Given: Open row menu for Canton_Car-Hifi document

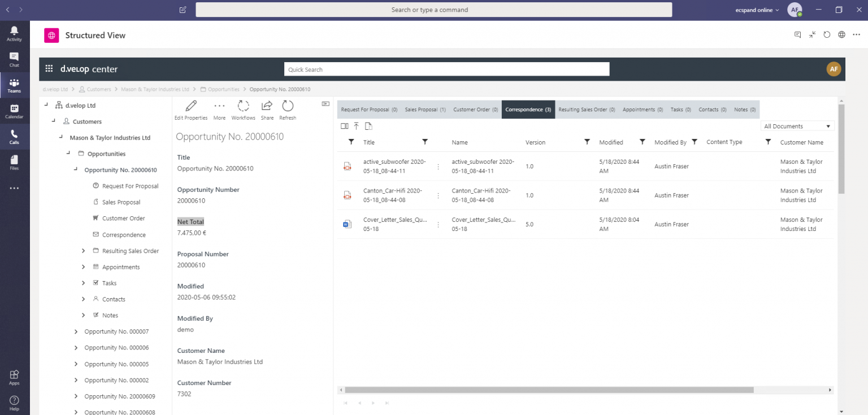Looking at the screenshot, I should point(438,195).
